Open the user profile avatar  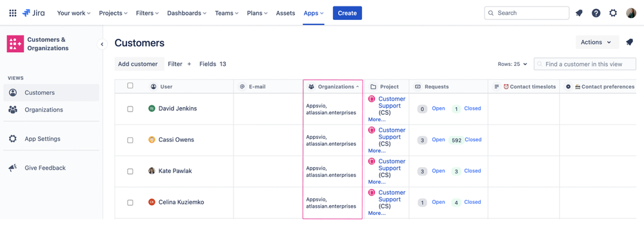click(631, 13)
